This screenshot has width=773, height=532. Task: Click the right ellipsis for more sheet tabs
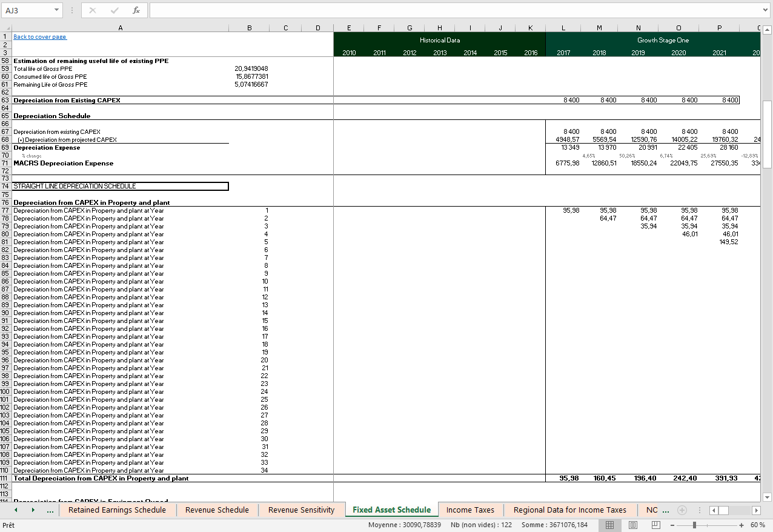click(666, 510)
